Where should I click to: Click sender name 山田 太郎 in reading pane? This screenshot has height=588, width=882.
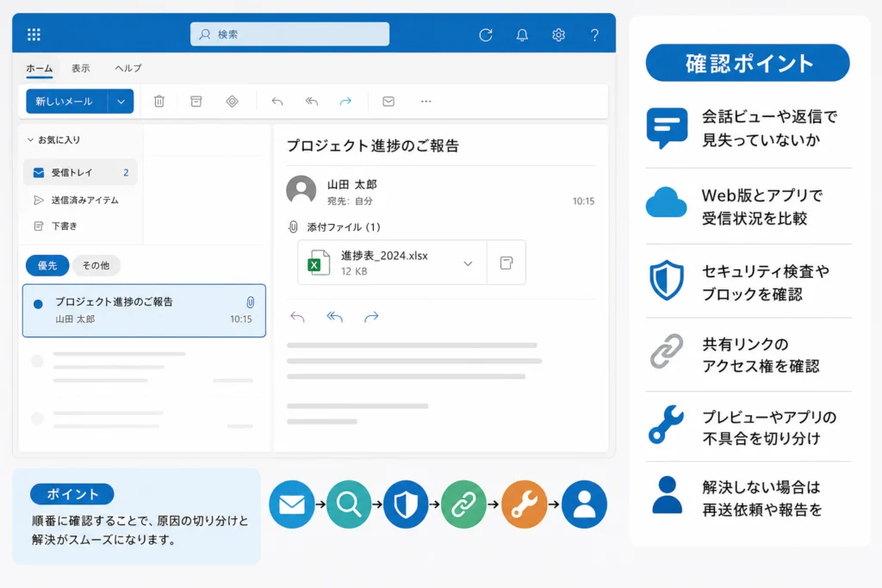[x=352, y=184]
